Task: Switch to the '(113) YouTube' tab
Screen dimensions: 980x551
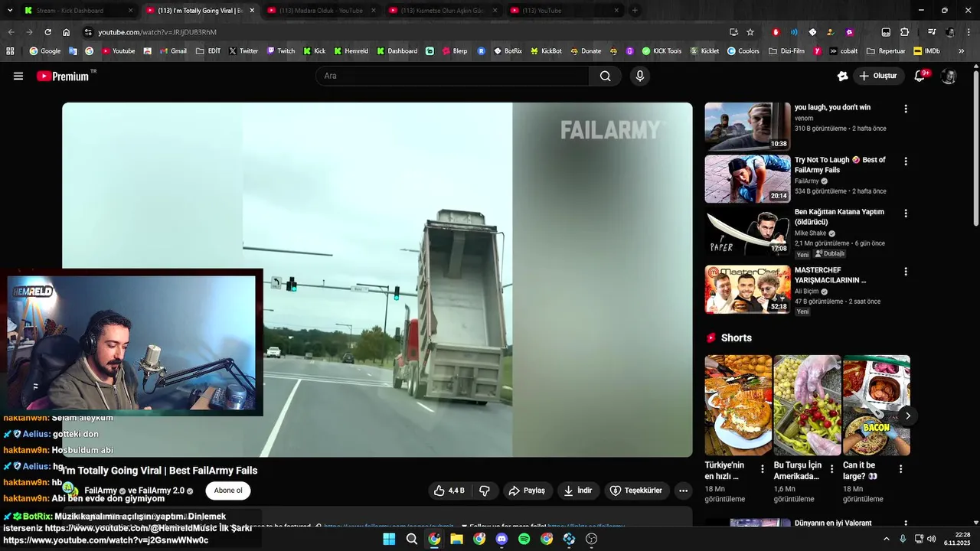Action: click(563, 11)
